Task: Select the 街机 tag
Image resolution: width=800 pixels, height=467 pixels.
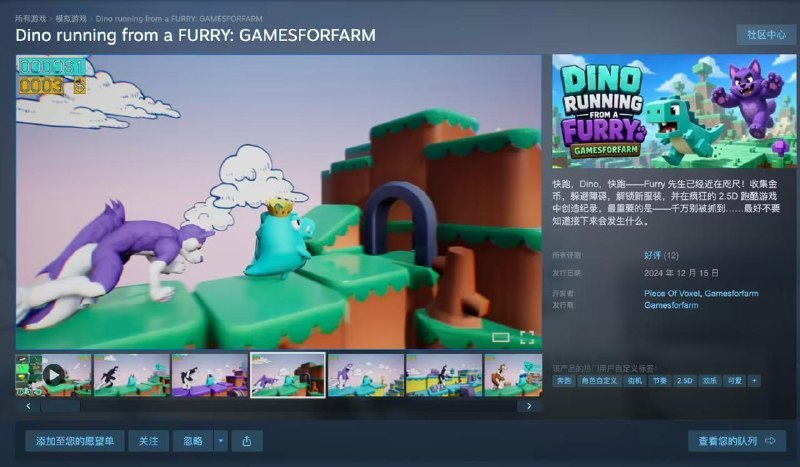Action: point(635,381)
